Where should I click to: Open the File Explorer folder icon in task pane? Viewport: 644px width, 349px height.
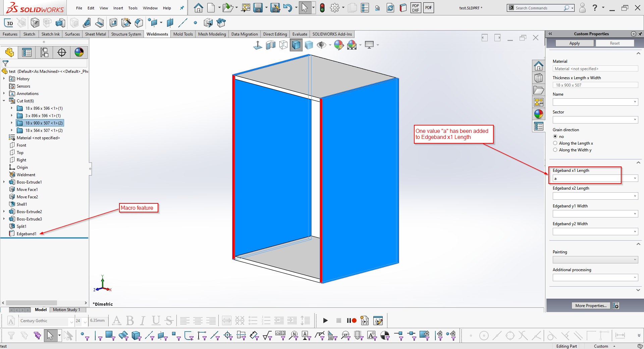pyautogui.click(x=539, y=90)
